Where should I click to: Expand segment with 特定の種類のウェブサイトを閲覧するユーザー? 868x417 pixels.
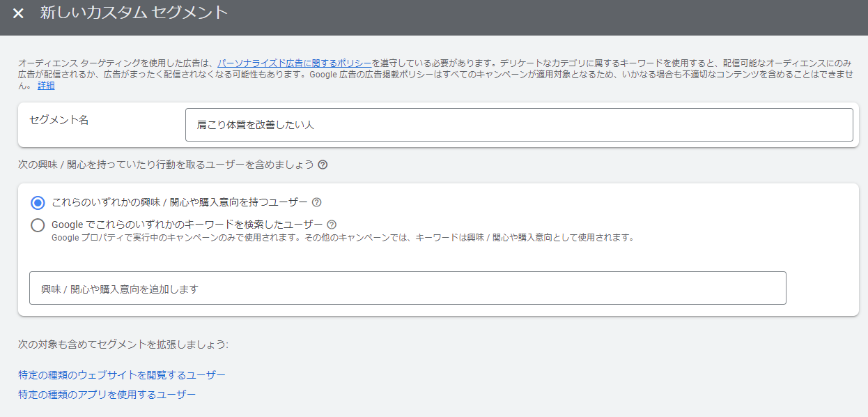[x=122, y=375]
